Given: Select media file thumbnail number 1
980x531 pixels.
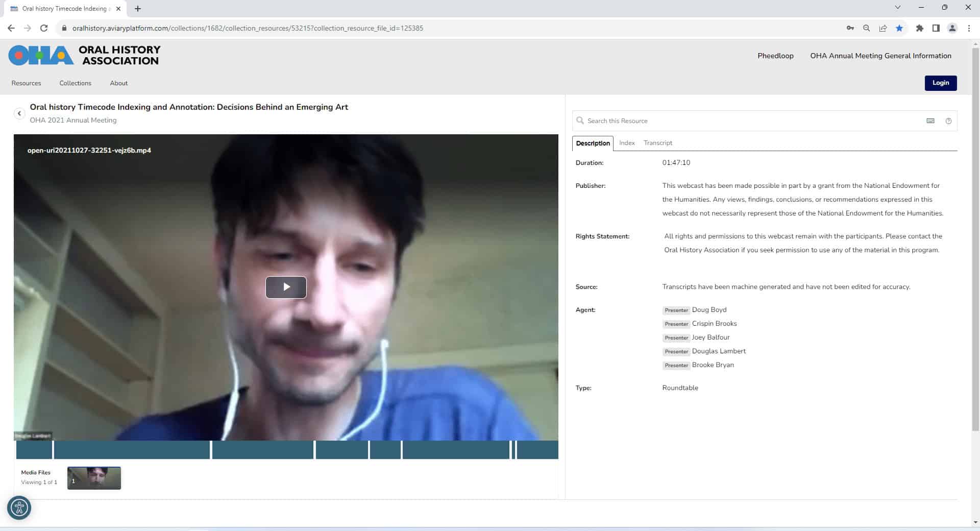Looking at the screenshot, I should (94, 478).
